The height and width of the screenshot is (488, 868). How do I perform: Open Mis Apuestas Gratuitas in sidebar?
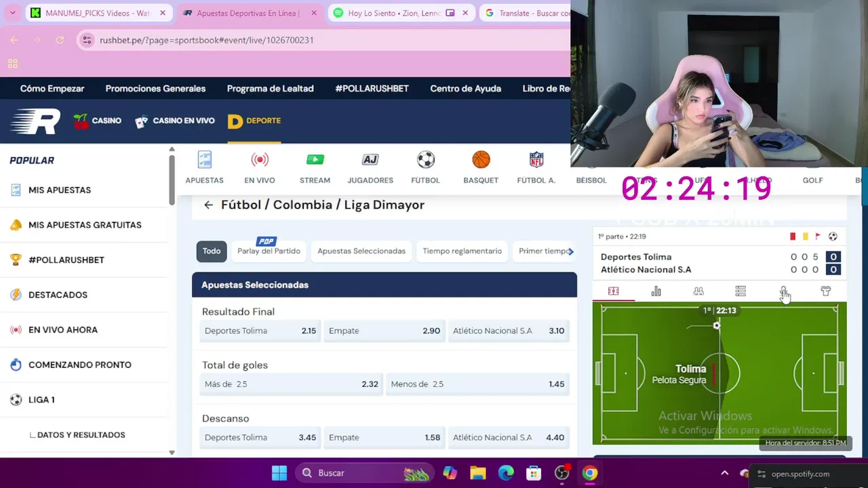(85, 225)
